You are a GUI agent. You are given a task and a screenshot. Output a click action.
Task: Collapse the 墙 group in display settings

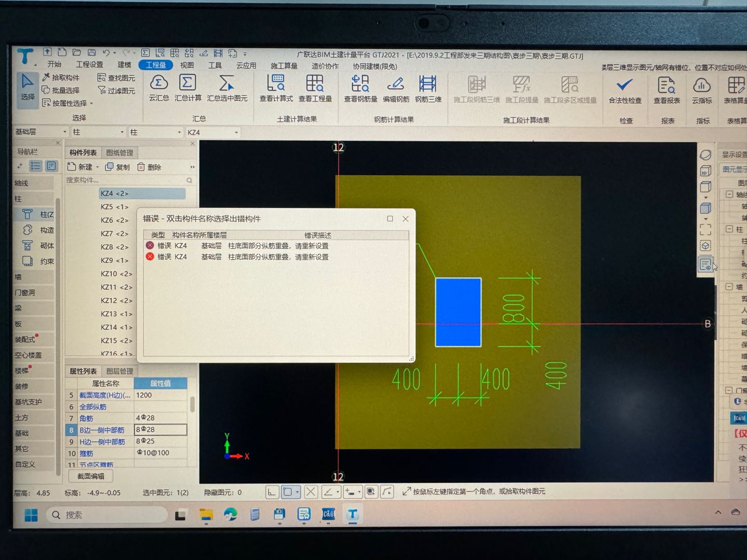729,286
